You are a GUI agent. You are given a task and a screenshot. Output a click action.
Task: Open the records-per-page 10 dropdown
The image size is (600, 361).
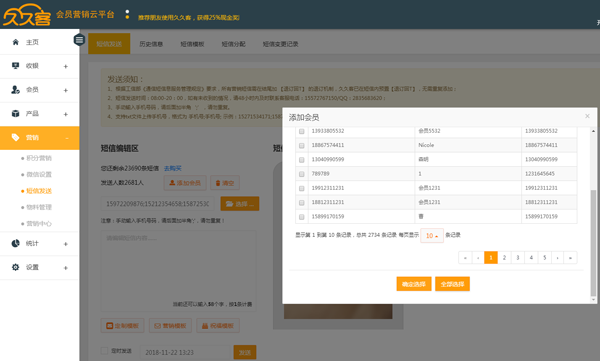[x=432, y=235]
